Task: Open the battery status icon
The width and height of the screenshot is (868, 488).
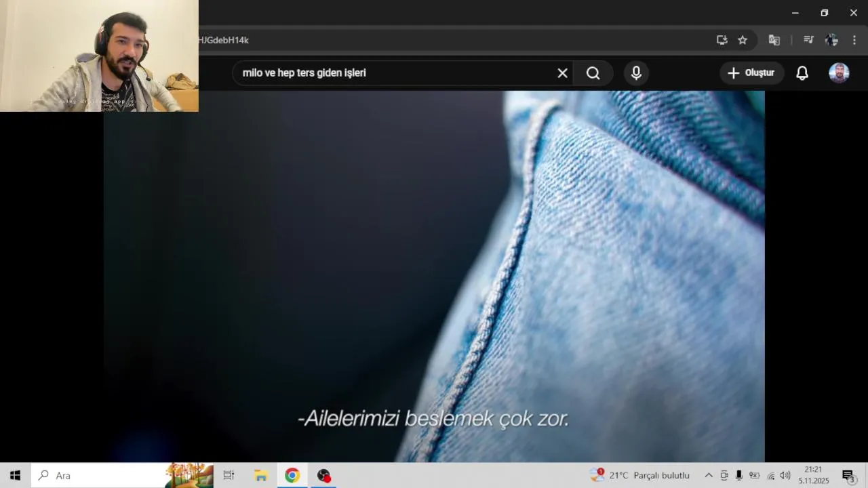Action: (x=754, y=475)
